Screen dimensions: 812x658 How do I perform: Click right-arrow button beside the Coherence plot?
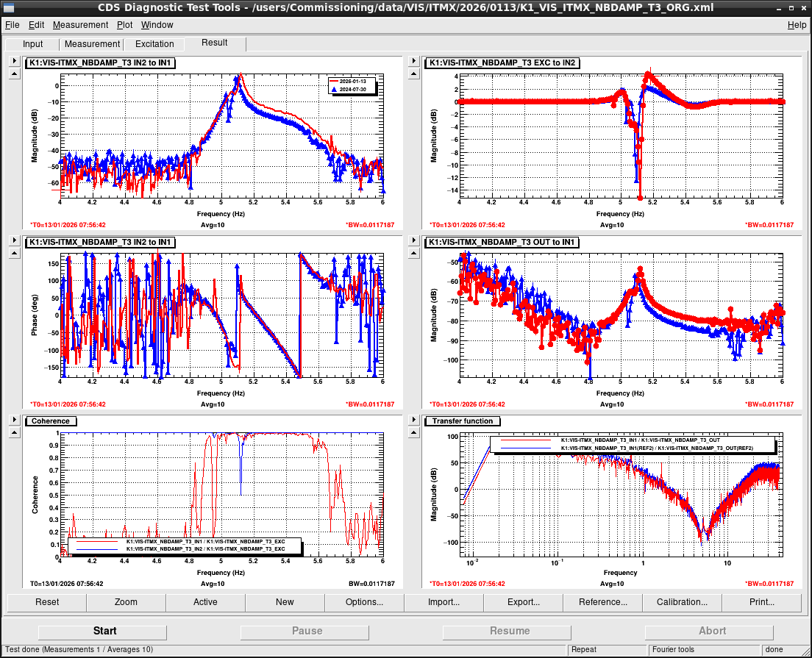click(x=13, y=419)
